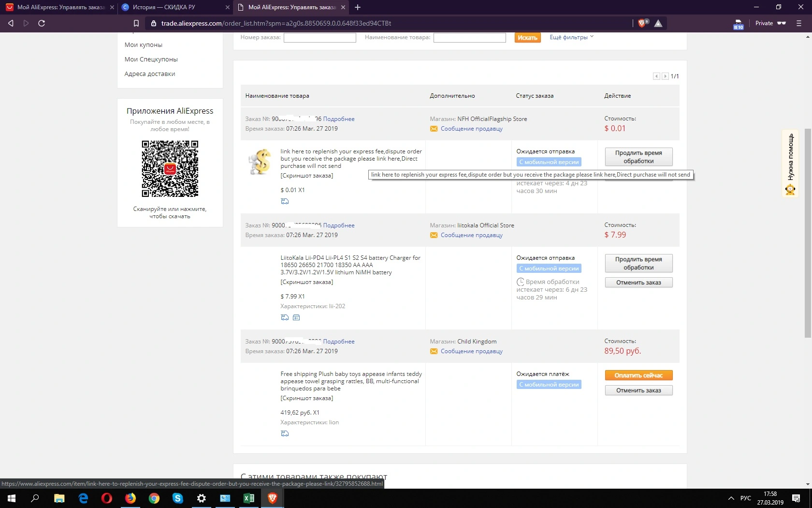Click Оплатить сейчас for Child Kingdom order
The width and height of the screenshot is (812, 508).
coord(638,375)
